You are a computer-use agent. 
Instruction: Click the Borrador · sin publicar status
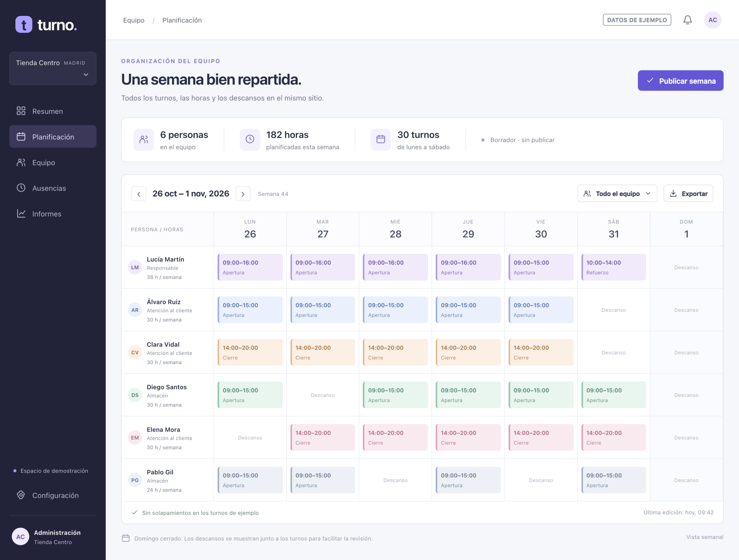pyautogui.click(x=518, y=140)
